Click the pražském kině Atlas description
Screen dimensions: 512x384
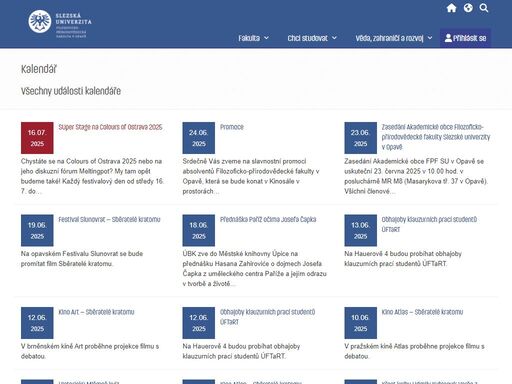[414, 351]
